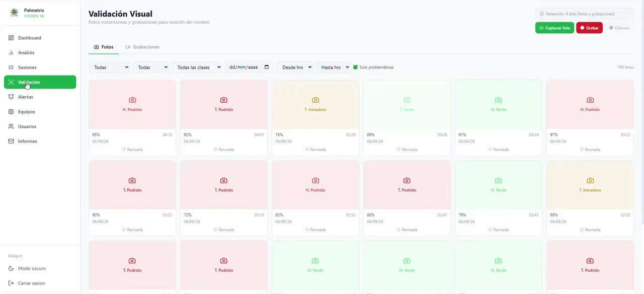The image size is (644, 294).
Task: Click the dd/mm/aaaa date field
Action: [249, 67]
